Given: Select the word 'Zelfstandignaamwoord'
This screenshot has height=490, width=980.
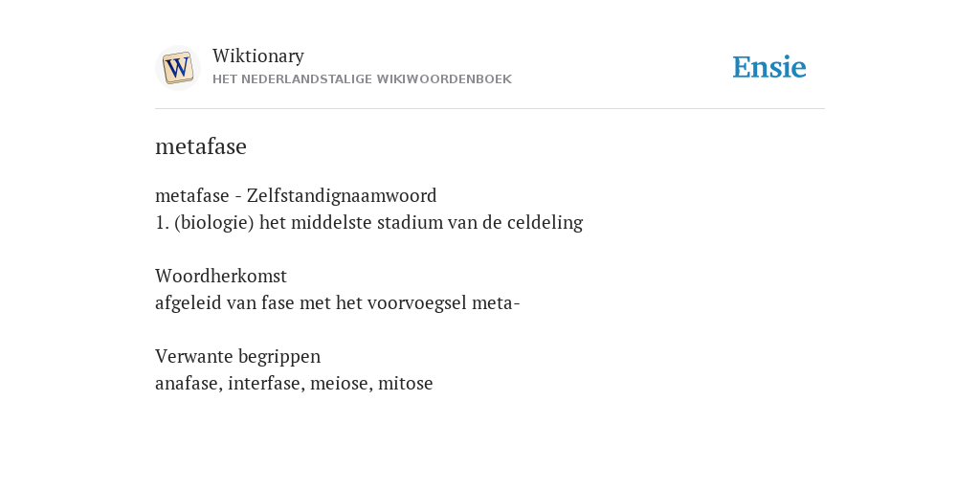Looking at the screenshot, I should tap(342, 196).
